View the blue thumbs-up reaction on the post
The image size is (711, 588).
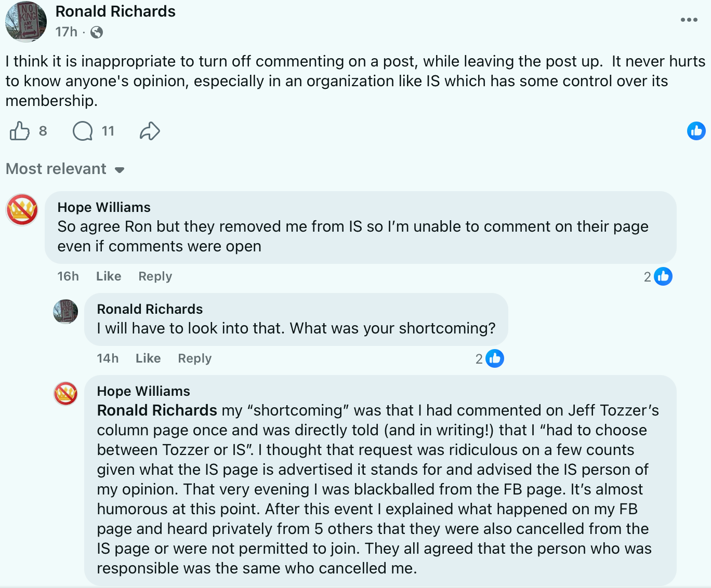pos(696,131)
